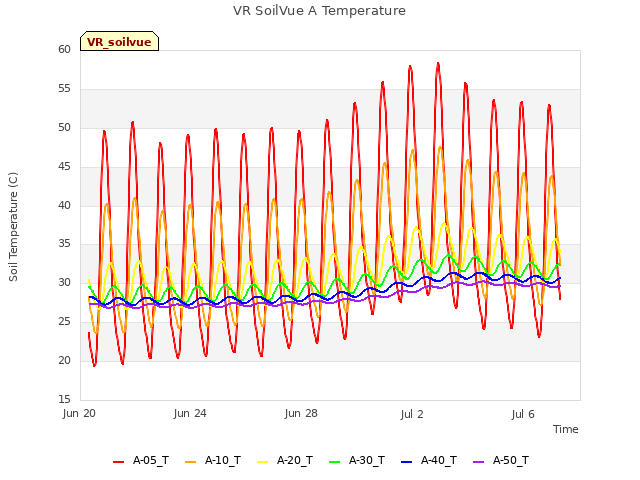Click the 30 y-axis tick label

64,282
